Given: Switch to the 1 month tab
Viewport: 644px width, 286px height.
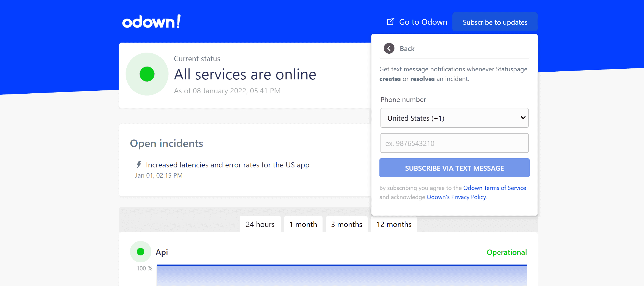Looking at the screenshot, I should pyautogui.click(x=303, y=224).
